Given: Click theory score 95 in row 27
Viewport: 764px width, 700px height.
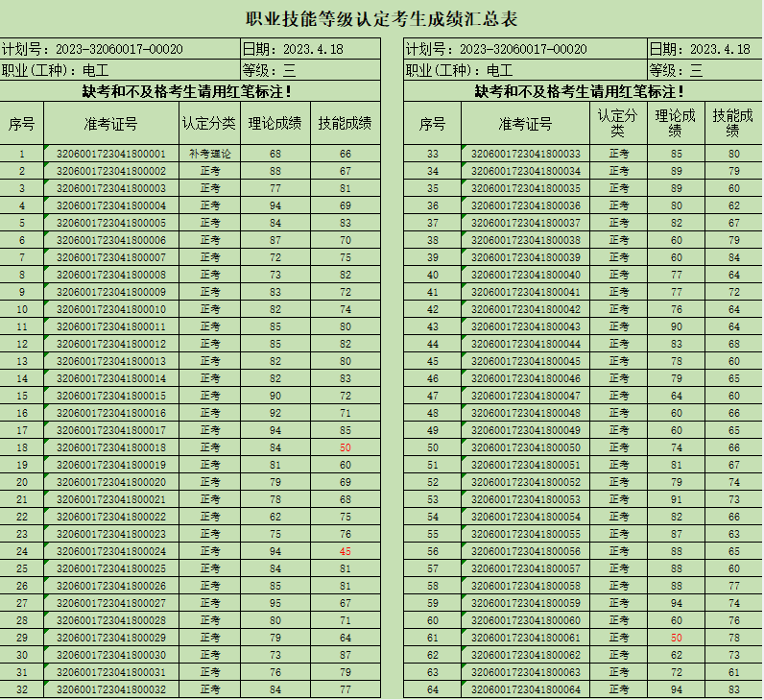Looking at the screenshot, I should point(275,603).
